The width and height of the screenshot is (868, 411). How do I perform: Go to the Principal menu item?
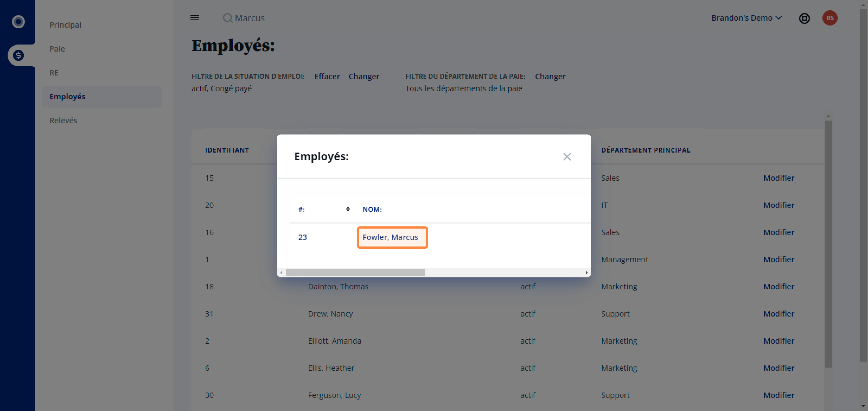[65, 25]
